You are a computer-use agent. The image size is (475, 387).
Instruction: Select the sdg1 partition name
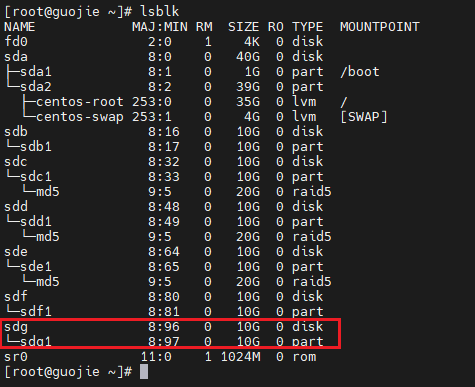[36, 342]
